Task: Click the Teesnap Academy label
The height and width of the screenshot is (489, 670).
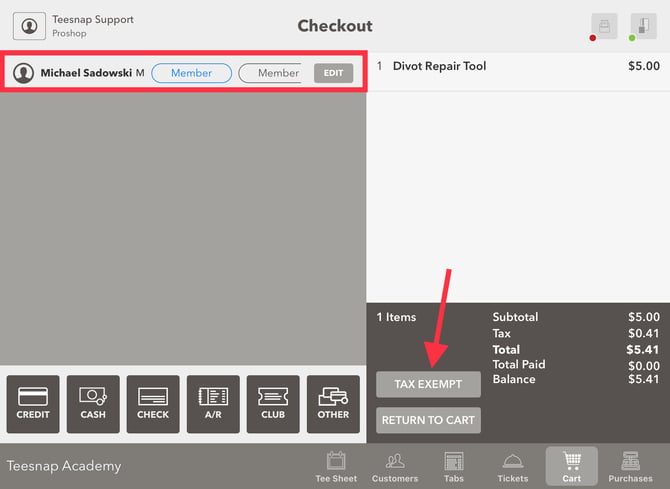Action: click(64, 466)
